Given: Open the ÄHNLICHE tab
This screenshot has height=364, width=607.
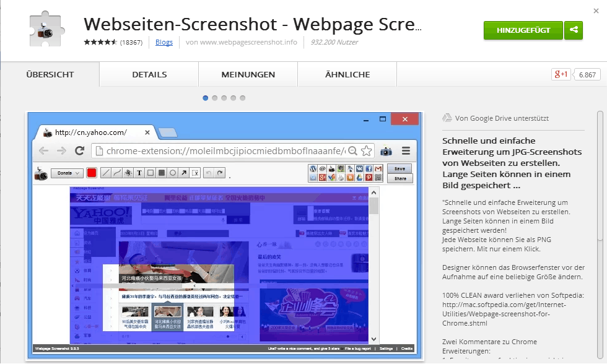Looking at the screenshot, I should click(347, 74).
